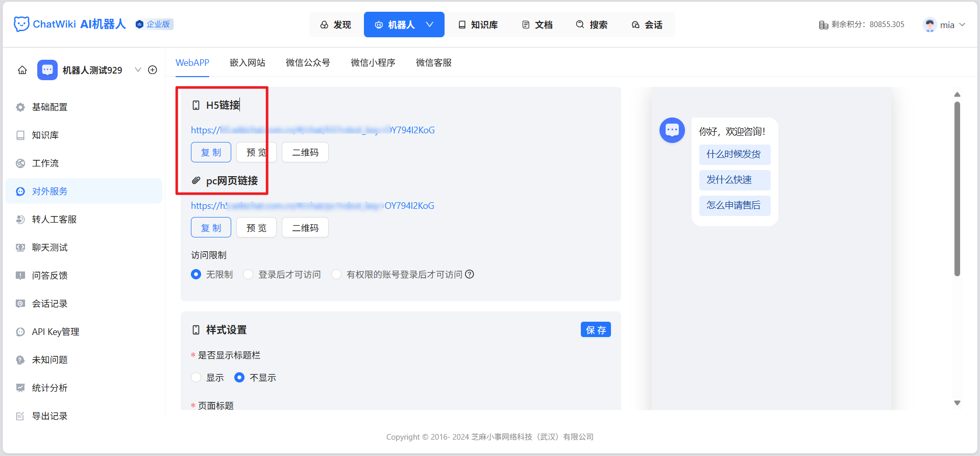Click the 剩余积分 coin icon
The image size is (980, 456).
823,25
